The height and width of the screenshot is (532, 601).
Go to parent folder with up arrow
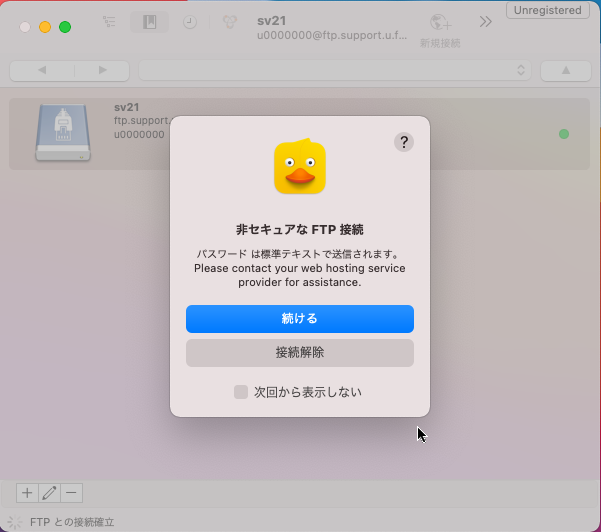click(565, 70)
